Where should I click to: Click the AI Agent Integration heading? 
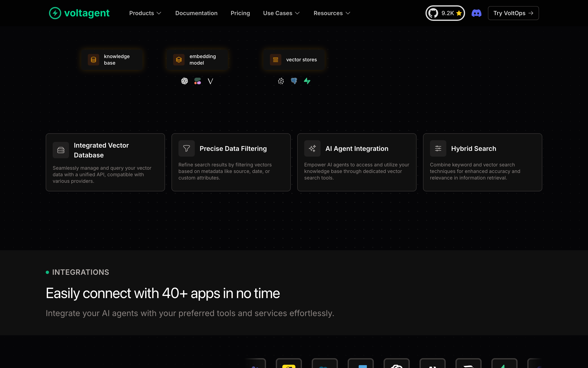[x=357, y=148]
